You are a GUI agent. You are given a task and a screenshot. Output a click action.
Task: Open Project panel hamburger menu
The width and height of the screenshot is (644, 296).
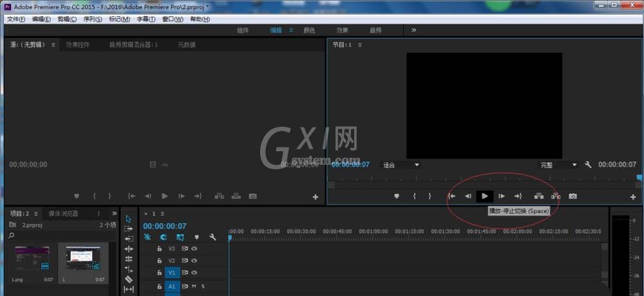pyautogui.click(x=36, y=214)
